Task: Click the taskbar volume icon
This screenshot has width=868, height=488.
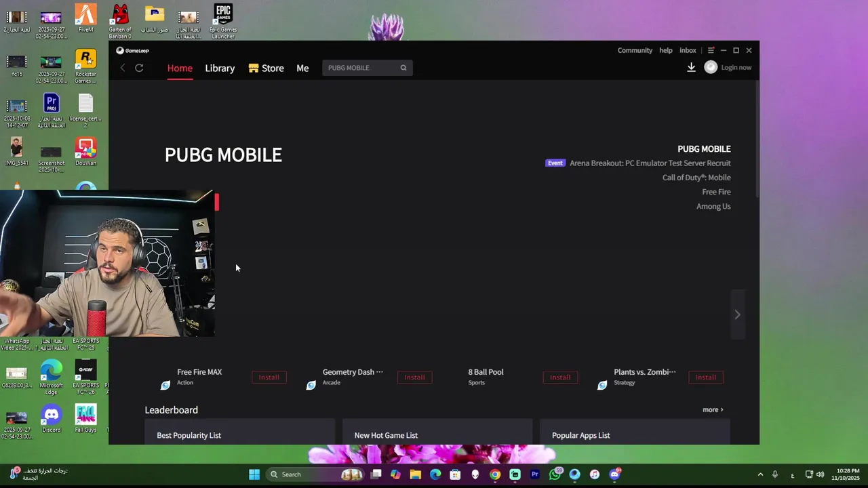Action: click(x=820, y=474)
